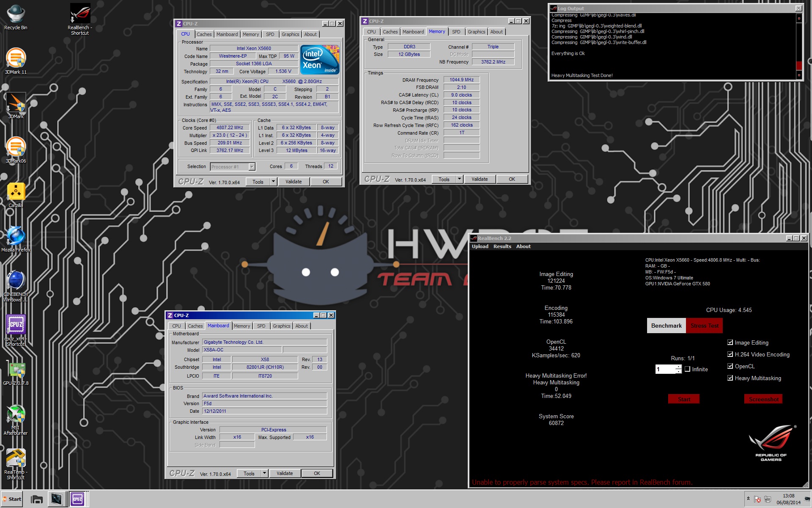Click OK in the Memory CPU-Z window

tap(512, 179)
